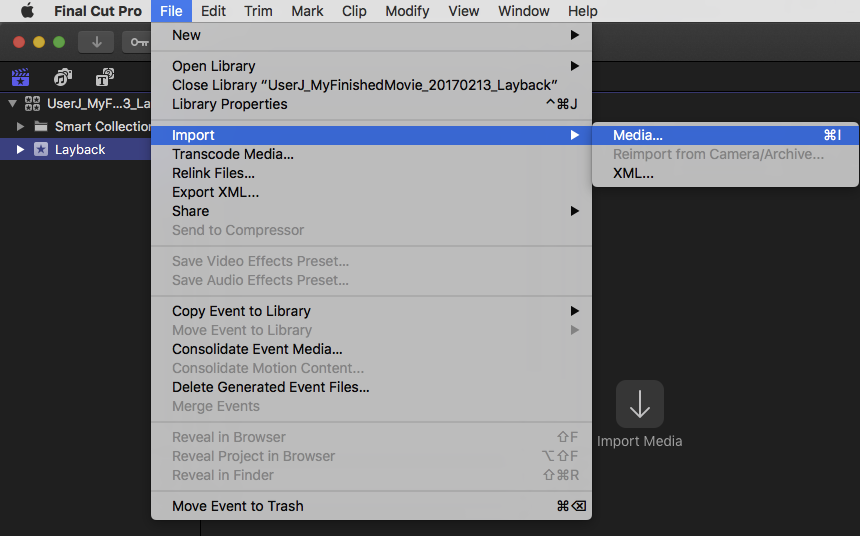This screenshot has width=860, height=536.
Task: Click the import media arrow toolbar button
Action: pos(96,42)
